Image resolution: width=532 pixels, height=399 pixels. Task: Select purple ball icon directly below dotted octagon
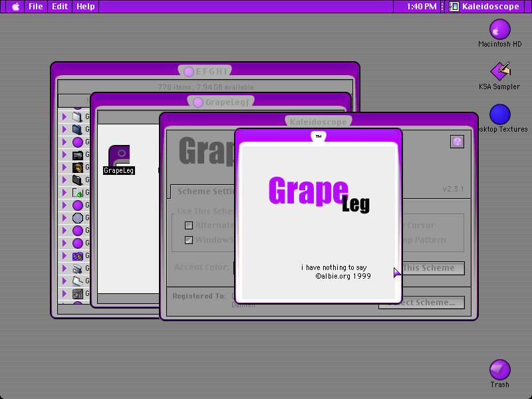tap(77, 231)
